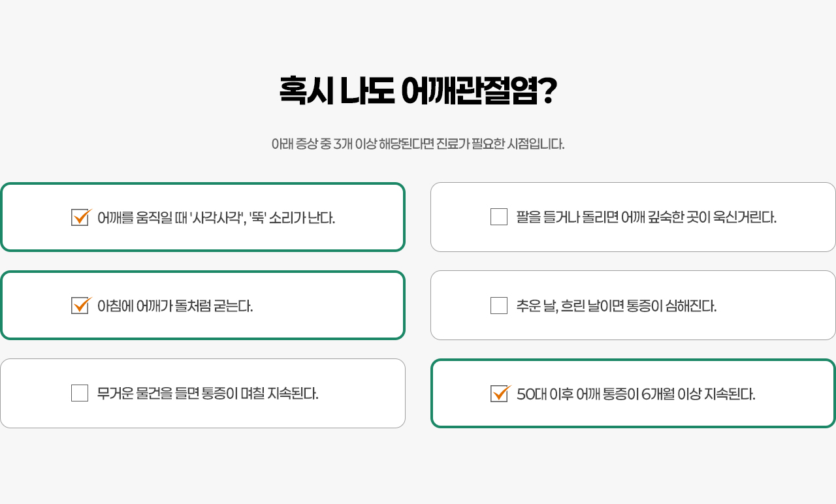Select the unselected card about 무거운 물건
836x504 pixels.
click(x=202, y=393)
